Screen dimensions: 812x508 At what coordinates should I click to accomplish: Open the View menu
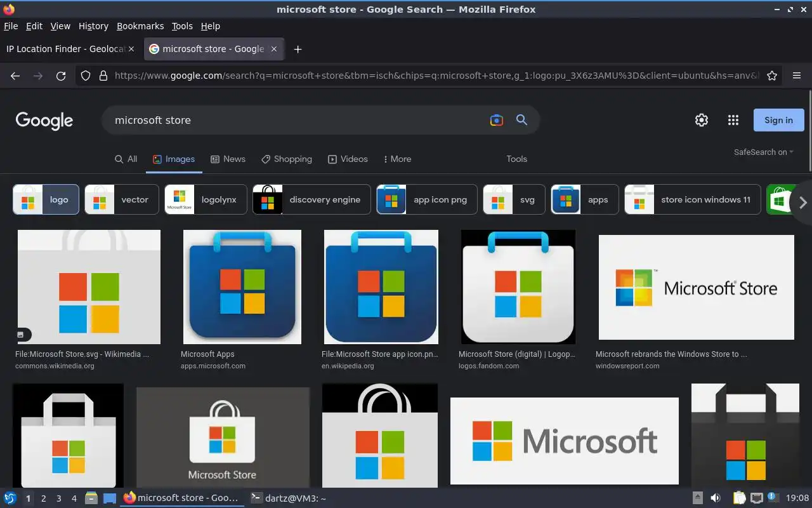point(60,26)
